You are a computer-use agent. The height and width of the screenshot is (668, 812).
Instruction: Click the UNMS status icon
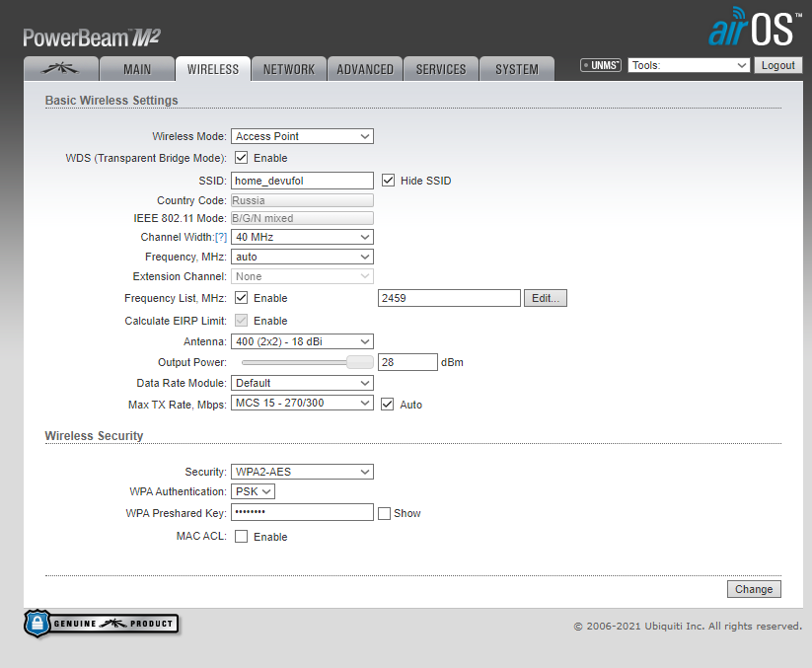(601, 65)
